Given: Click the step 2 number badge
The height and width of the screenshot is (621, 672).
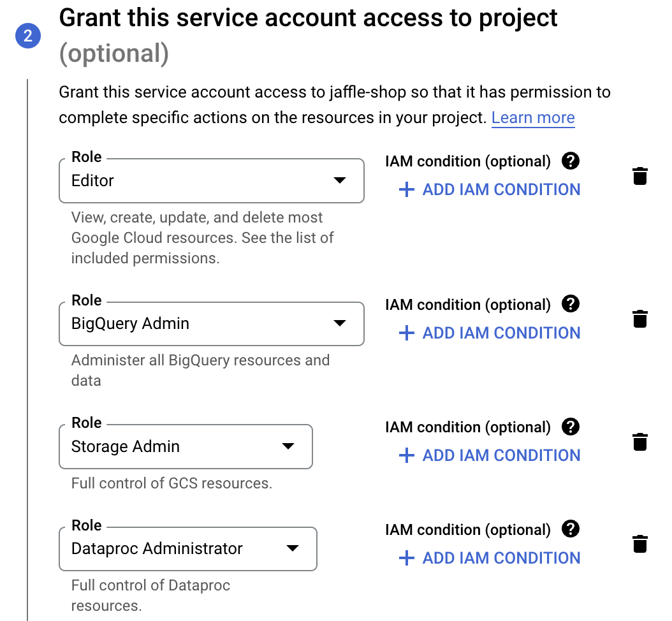Looking at the screenshot, I should coord(27,36).
